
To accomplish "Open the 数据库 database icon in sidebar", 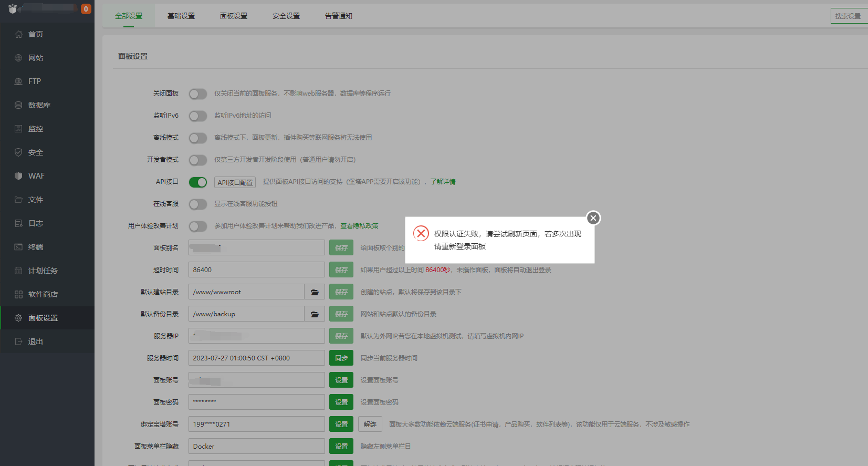I will (x=18, y=105).
